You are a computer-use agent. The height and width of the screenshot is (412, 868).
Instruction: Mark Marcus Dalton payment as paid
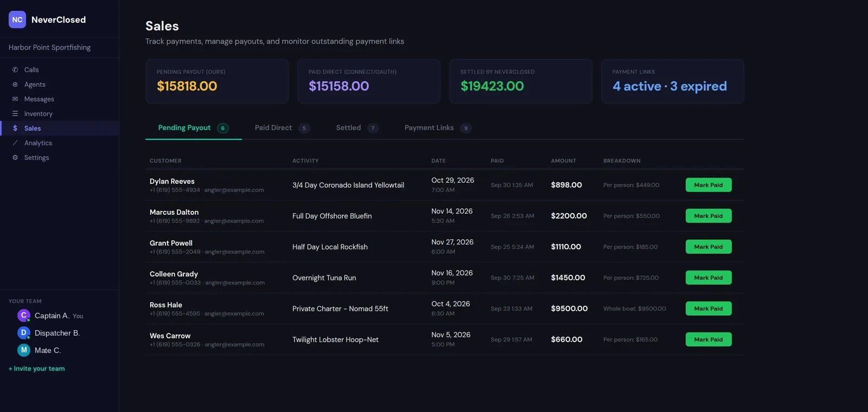coord(709,216)
